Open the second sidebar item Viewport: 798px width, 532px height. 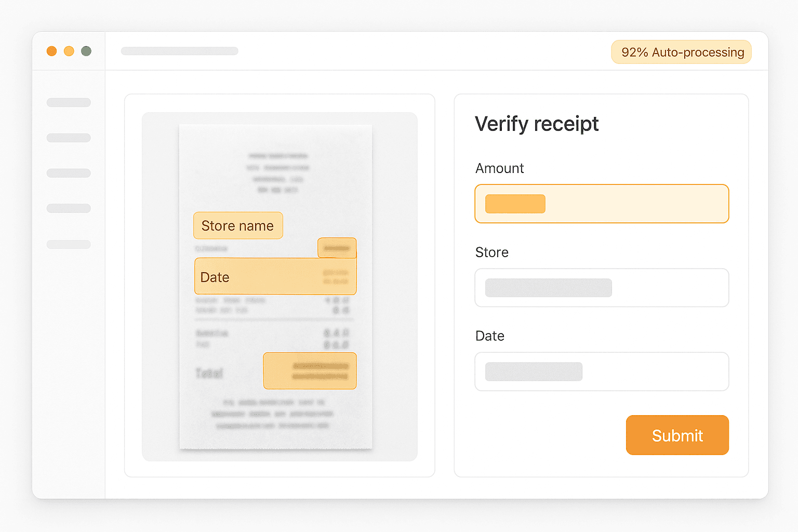[69, 138]
